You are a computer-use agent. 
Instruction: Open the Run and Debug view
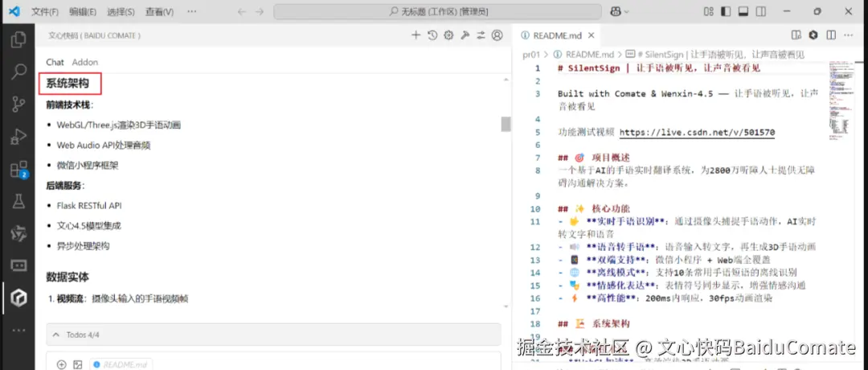coord(18,136)
